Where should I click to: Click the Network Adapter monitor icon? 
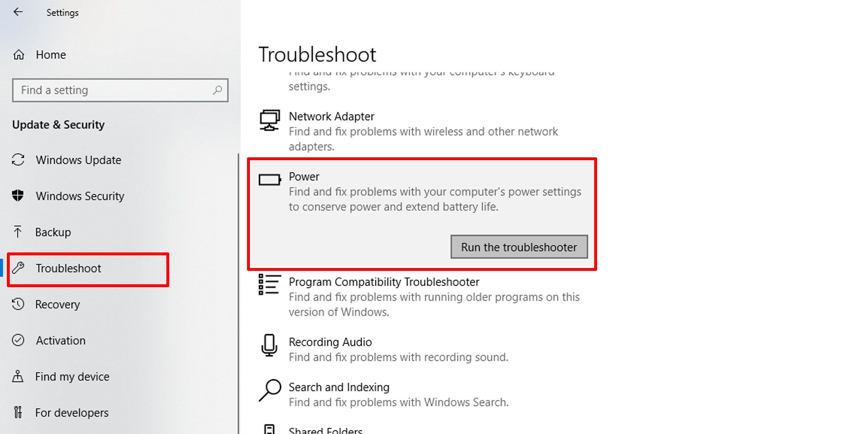coord(269,121)
